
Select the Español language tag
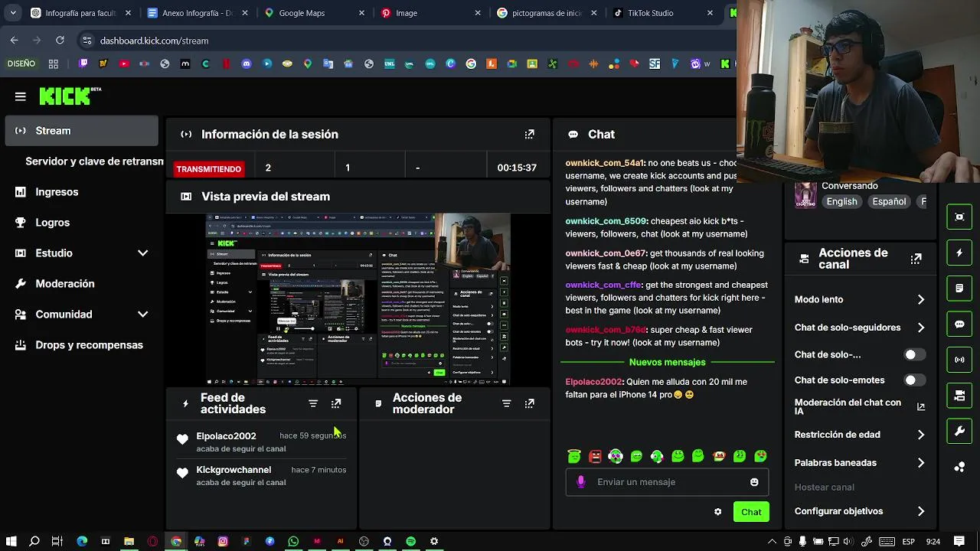pyautogui.click(x=889, y=201)
